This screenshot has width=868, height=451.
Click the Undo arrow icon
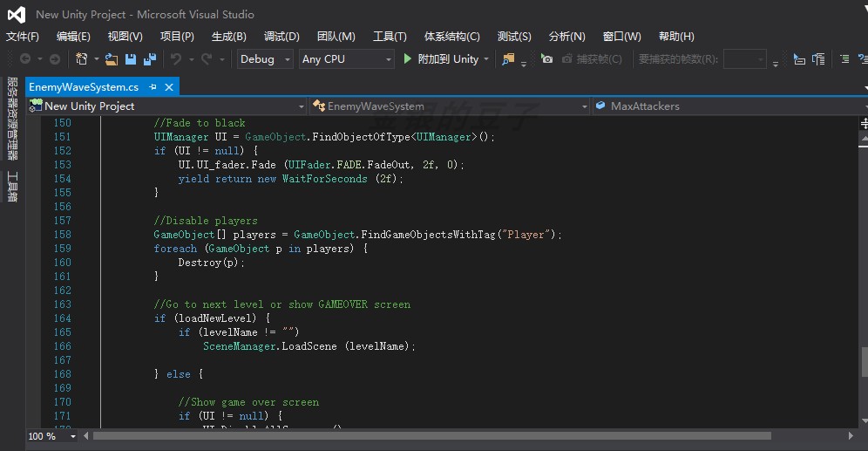point(176,59)
